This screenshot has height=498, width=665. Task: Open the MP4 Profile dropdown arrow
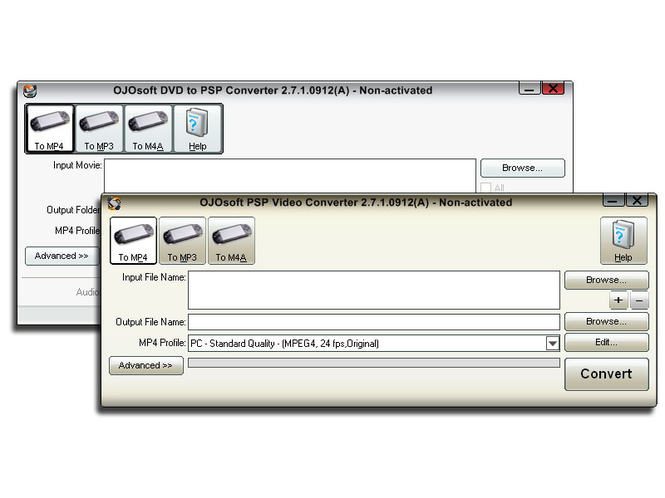click(x=552, y=343)
